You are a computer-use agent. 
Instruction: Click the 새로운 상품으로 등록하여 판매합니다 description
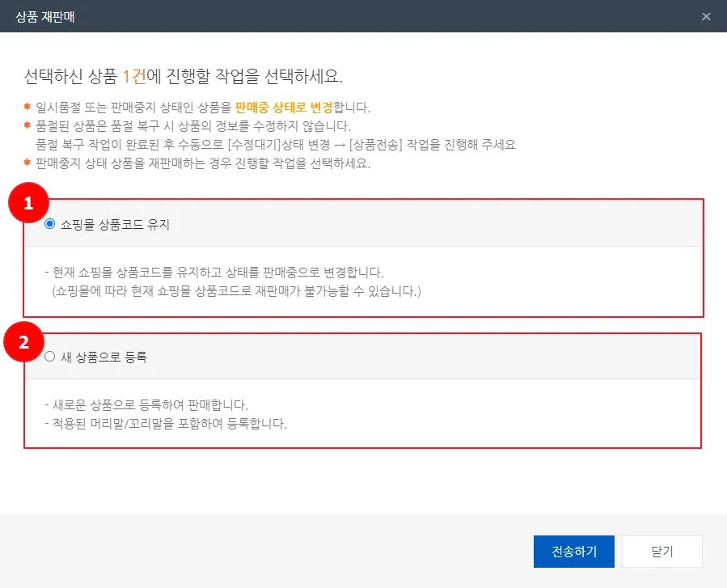[x=146, y=404]
